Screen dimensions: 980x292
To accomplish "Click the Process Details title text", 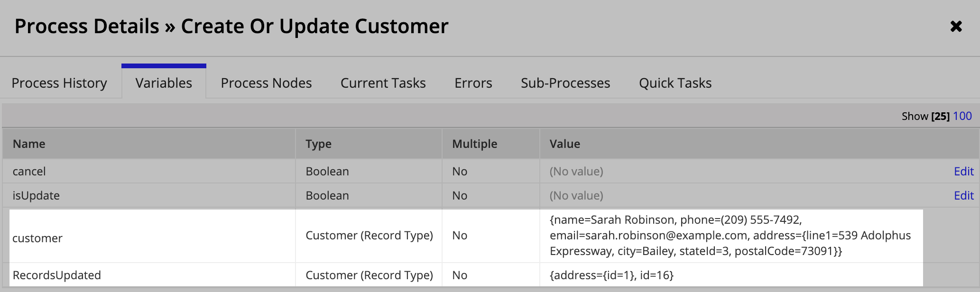I will tap(231, 26).
